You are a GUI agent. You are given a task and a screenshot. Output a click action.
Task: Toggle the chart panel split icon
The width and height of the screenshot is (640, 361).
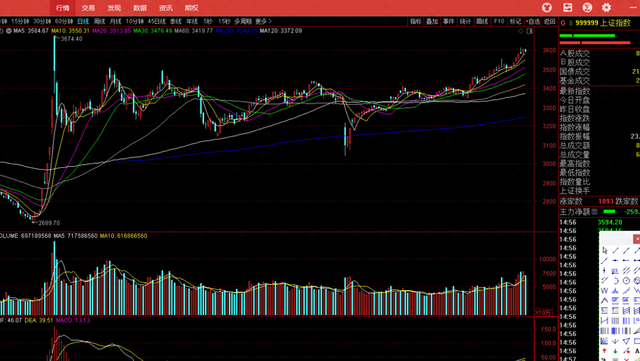click(x=529, y=31)
